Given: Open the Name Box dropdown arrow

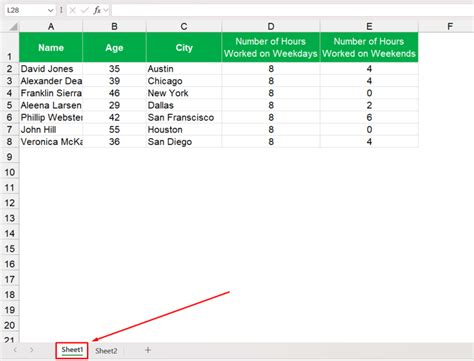Looking at the screenshot, I should click(x=50, y=10).
